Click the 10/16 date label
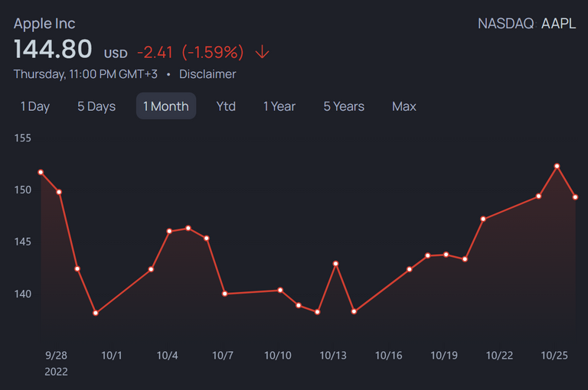 (388, 355)
